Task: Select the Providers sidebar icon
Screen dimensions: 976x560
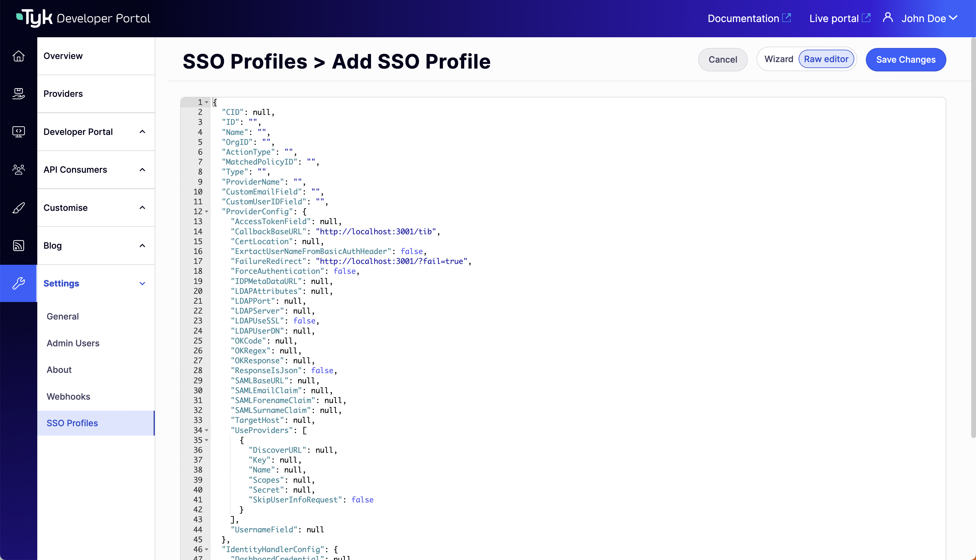Action: click(x=18, y=93)
